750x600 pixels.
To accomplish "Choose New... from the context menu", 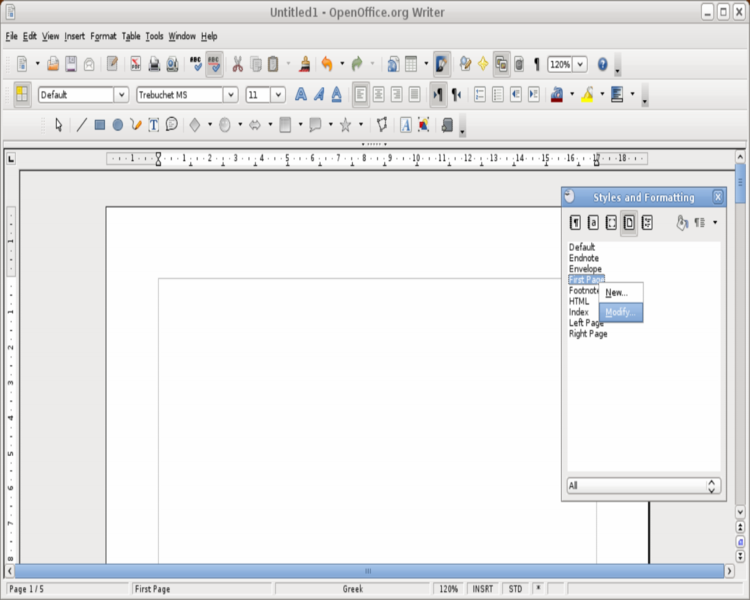I will 621,293.
